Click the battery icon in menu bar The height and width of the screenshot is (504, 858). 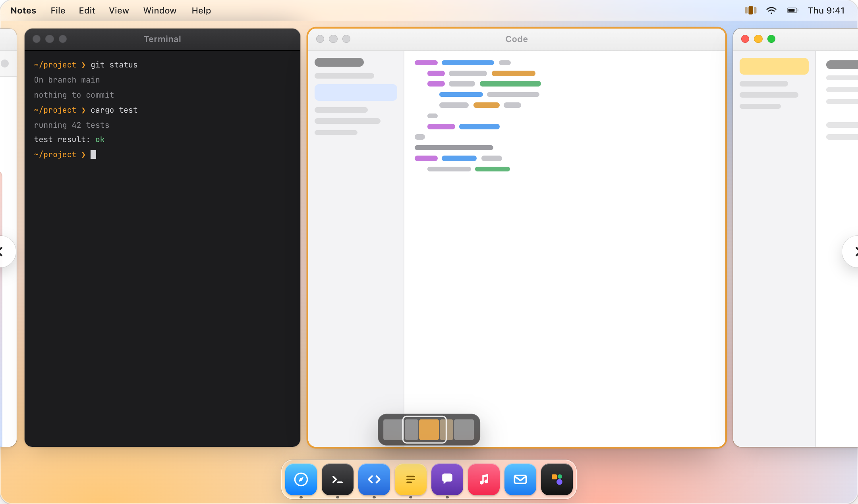[x=792, y=10]
